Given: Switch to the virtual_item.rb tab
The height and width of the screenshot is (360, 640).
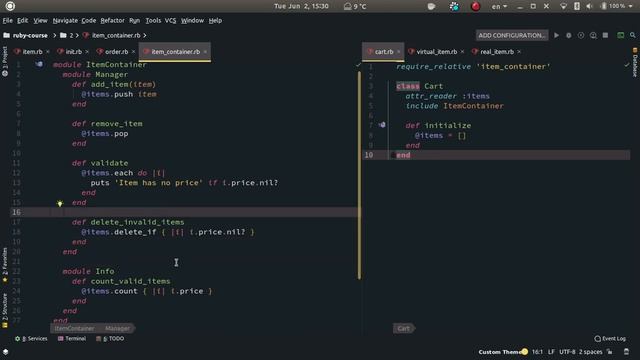Looking at the screenshot, I should pos(436,52).
